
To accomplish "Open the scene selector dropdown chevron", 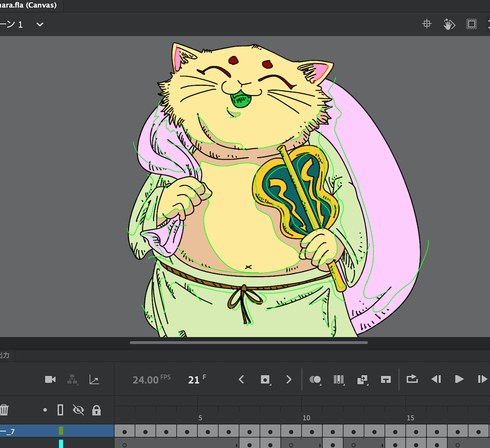I will [40, 24].
